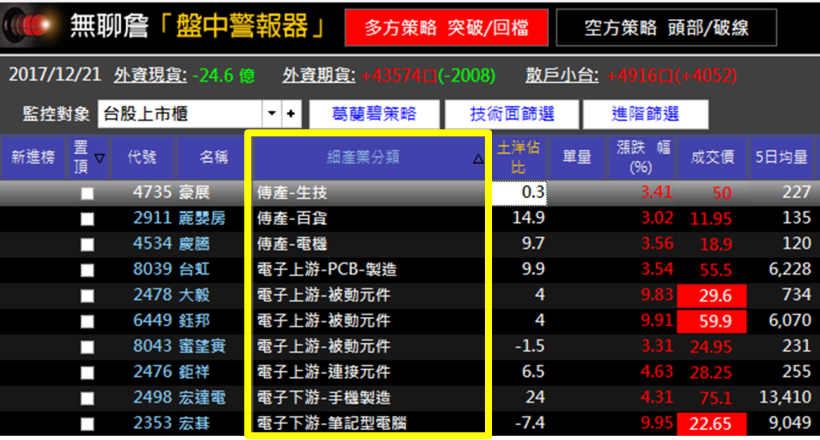Select the 傳產-電機 category cell

coord(368,244)
